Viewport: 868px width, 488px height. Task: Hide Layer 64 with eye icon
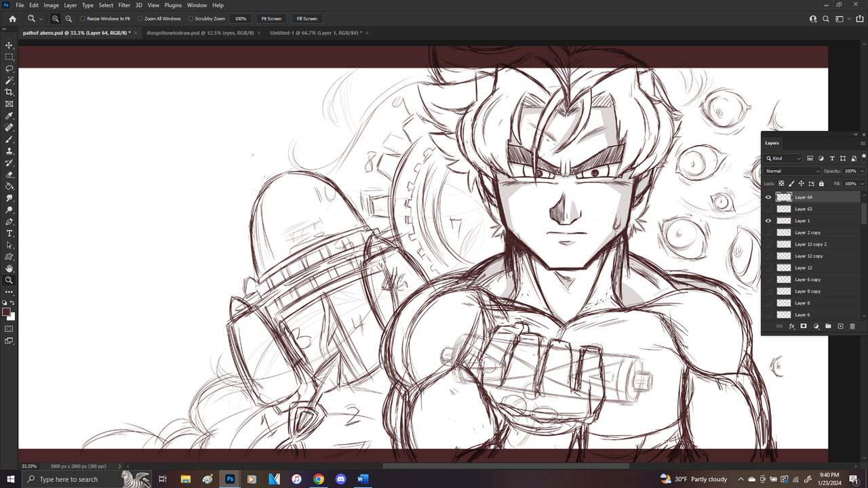point(768,197)
